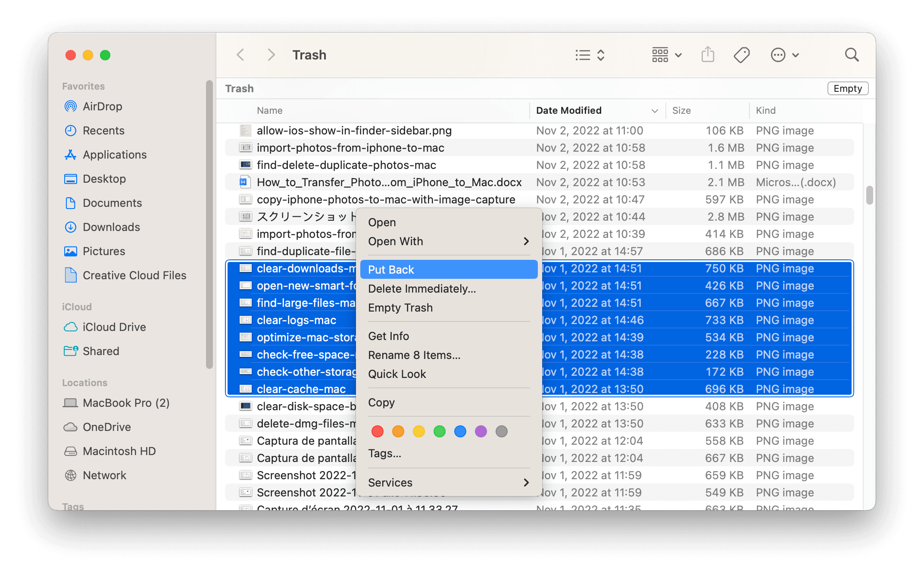Open the ellipsis action menu dropdown
The height and width of the screenshot is (574, 924).
tap(785, 55)
